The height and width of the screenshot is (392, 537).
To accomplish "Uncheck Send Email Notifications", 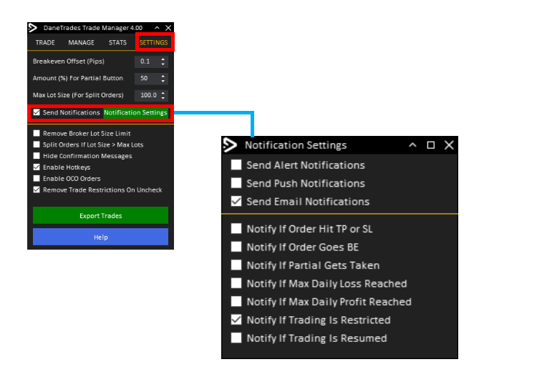I will pos(236,201).
